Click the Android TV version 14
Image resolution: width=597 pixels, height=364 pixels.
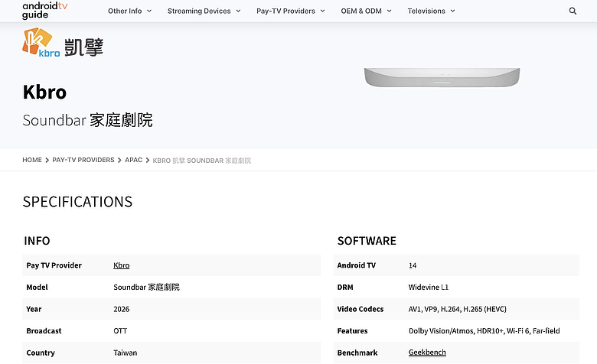(x=413, y=265)
